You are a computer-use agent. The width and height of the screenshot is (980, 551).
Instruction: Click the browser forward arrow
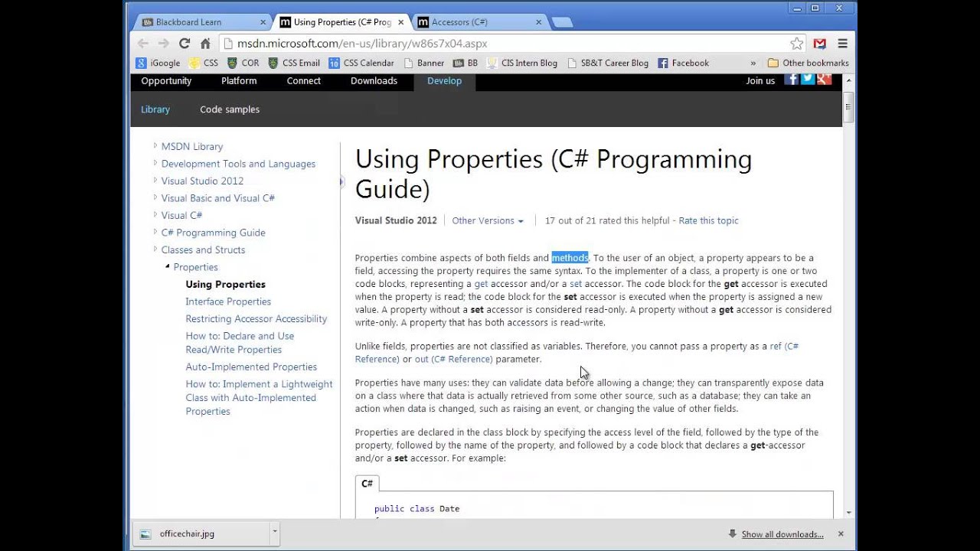coord(163,44)
